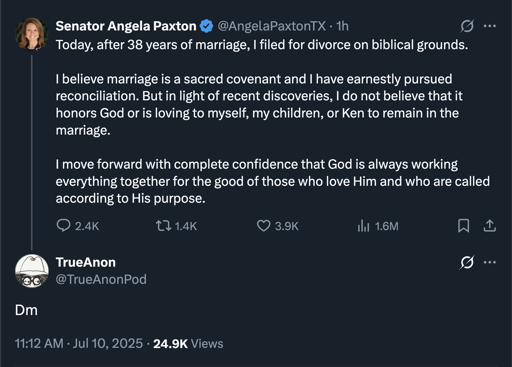Screen dimensions: 512x367
Task: Open @AngelaPaxtonTX handle link
Action: click(271, 26)
